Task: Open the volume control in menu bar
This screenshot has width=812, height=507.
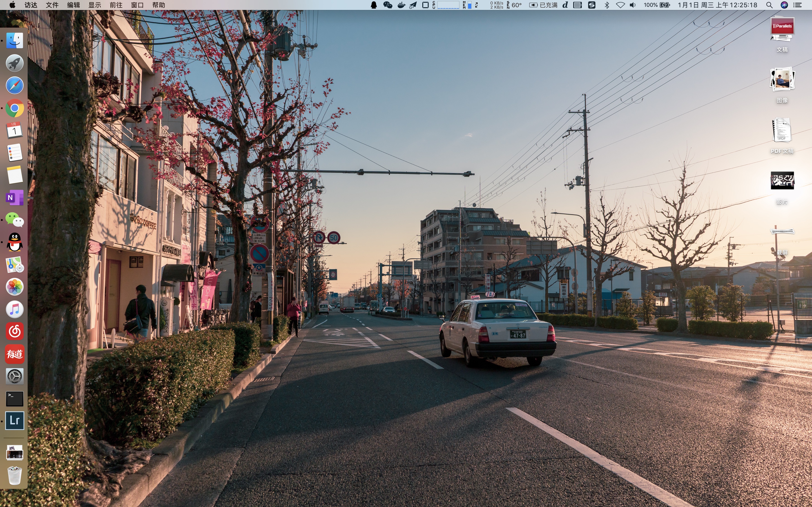Action: (633, 5)
